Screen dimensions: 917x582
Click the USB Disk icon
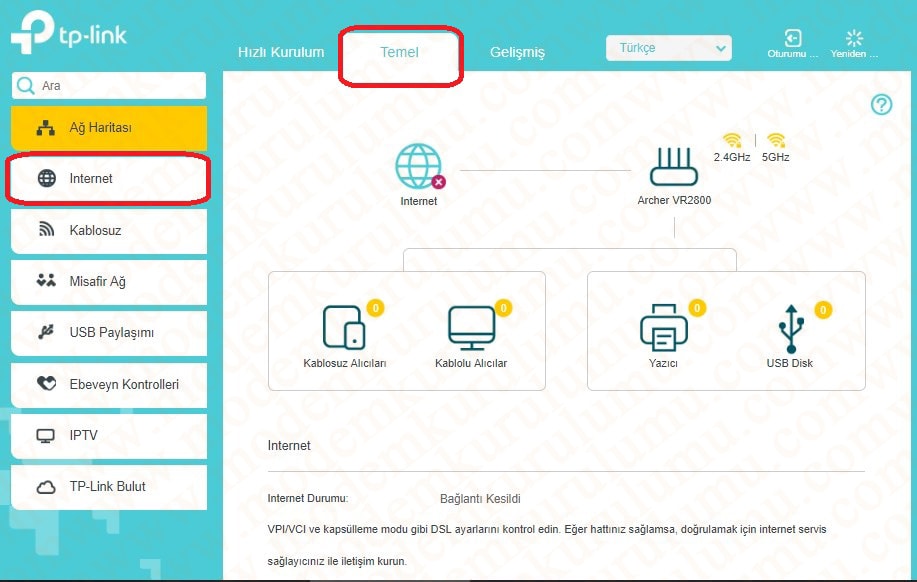click(789, 328)
